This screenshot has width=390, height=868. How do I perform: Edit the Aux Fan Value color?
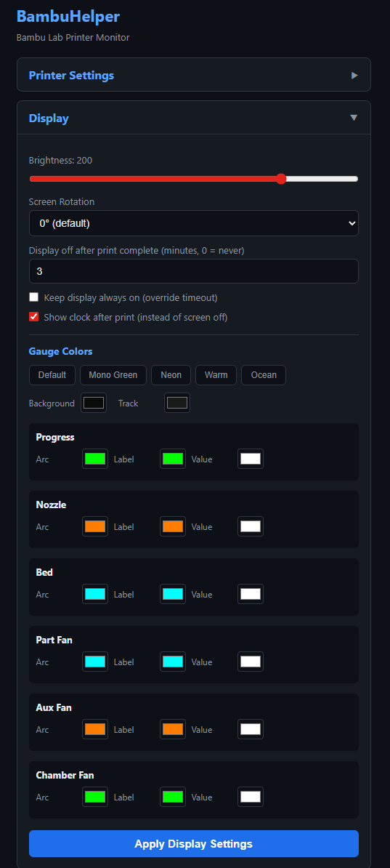click(251, 730)
